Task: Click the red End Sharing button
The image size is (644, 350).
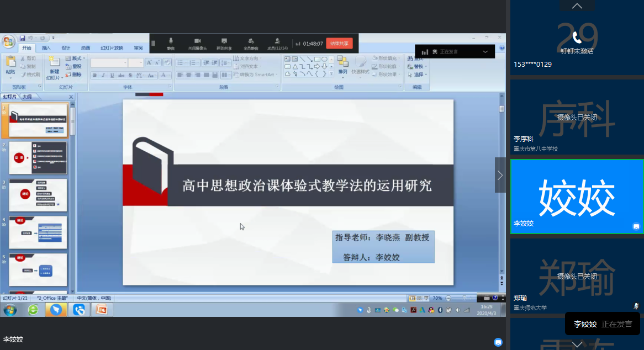Action: coord(339,43)
